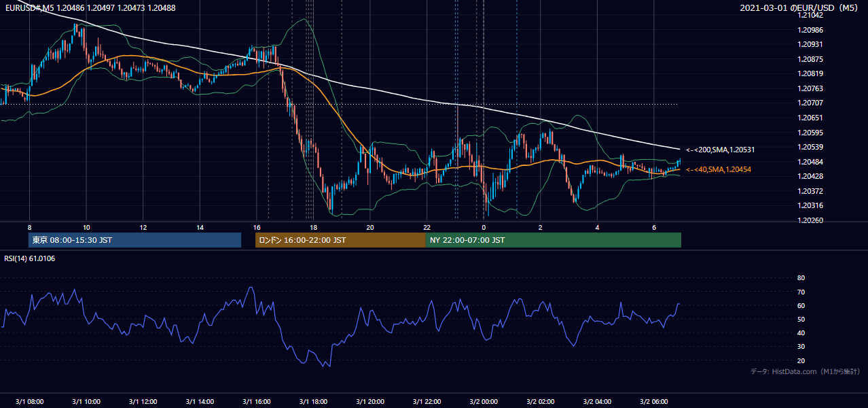The height and width of the screenshot is (408, 868).
Task: Click the RSI axis value 80
Action: [801, 278]
